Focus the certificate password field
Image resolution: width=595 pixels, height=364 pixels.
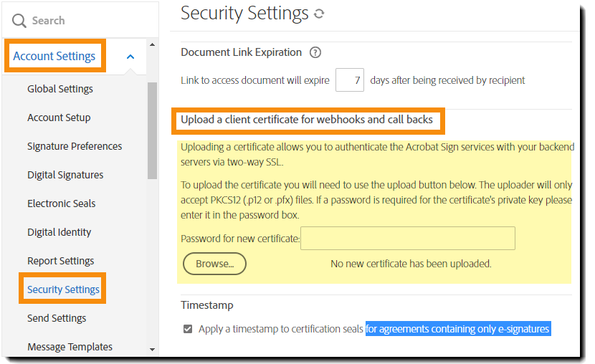(407, 239)
